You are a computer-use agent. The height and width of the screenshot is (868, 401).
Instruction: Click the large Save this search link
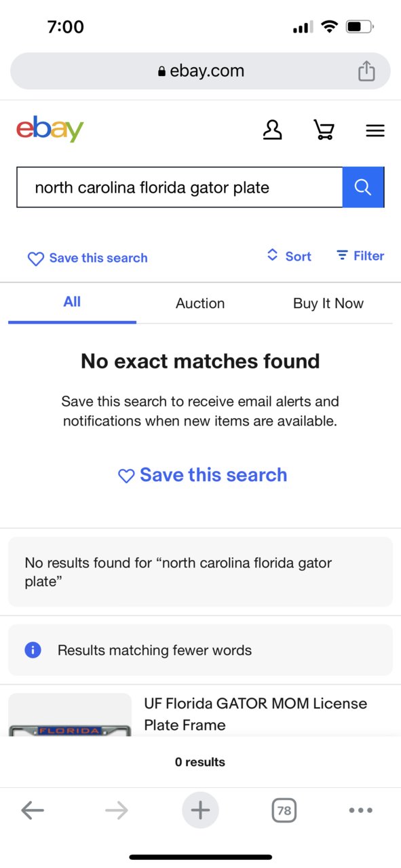pos(203,475)
